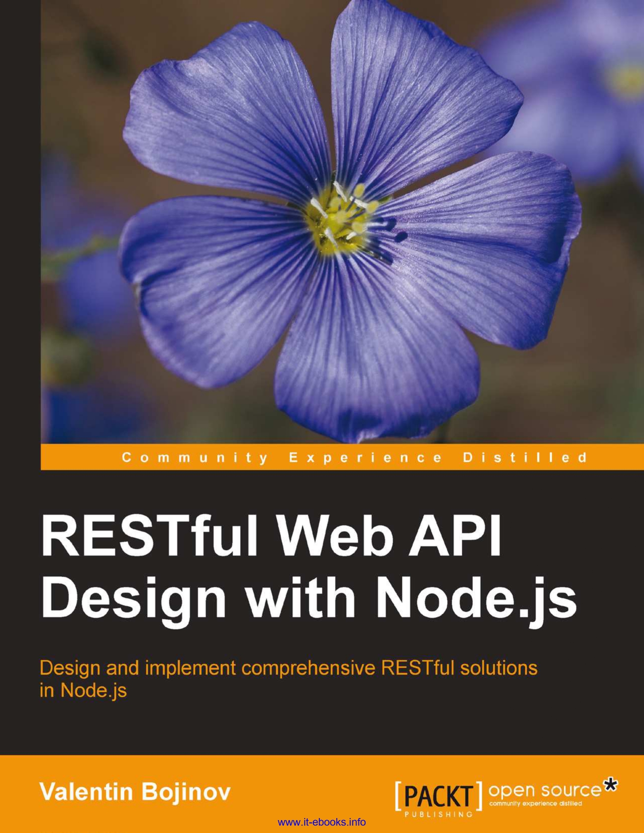Screen dimensions: 644x833
Task: Click subtitle 'Design and implement comprehensive RESTful solutions'
Action: [x=288, y=668]
